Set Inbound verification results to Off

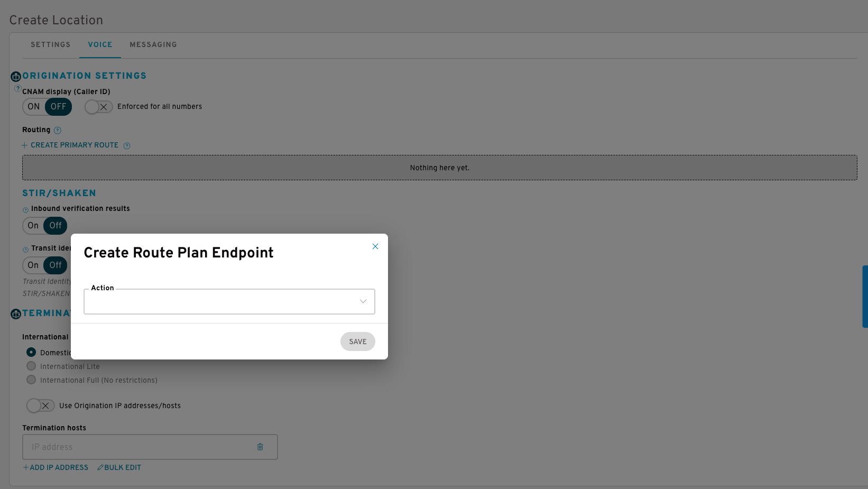[56, 226]
